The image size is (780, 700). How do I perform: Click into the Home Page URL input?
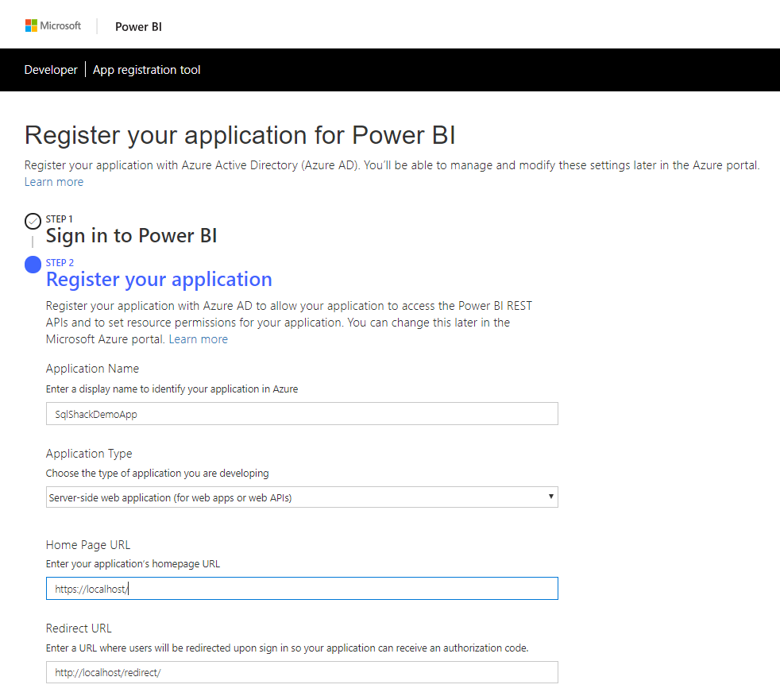tap(302, 589)
